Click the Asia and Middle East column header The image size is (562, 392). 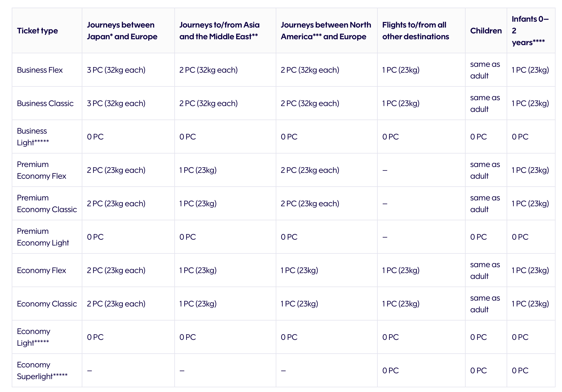point(219,31)
